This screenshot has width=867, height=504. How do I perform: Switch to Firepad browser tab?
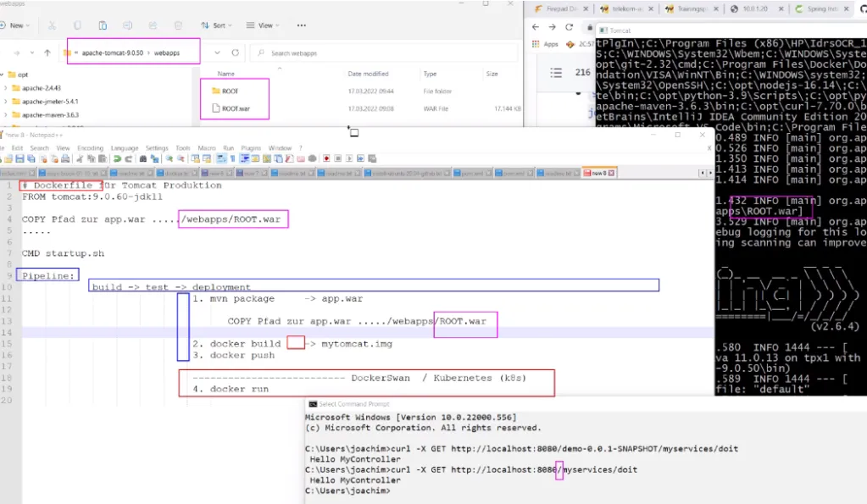coord(561,8)
